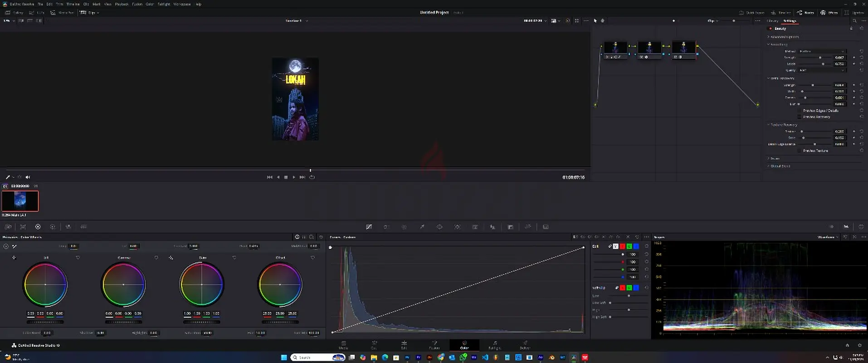Open File Explorer from Windows taskbar
This screenshot has height=363, width=868.
point(374,358)
